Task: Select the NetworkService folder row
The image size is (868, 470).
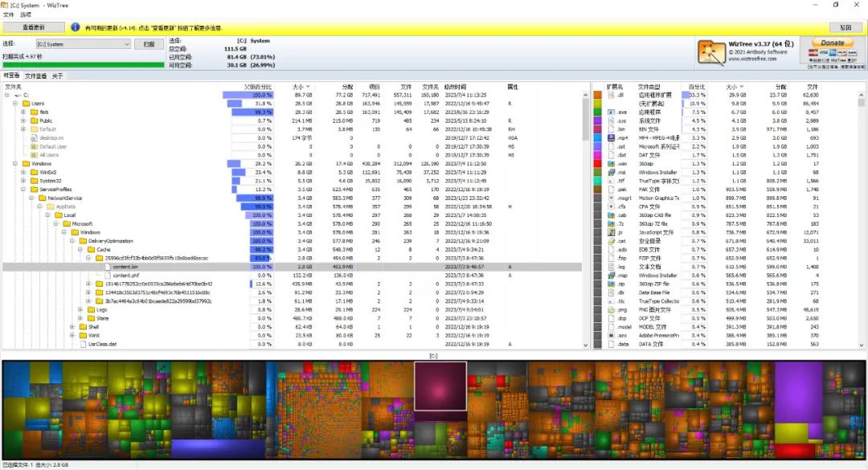Action: (292, 198)
